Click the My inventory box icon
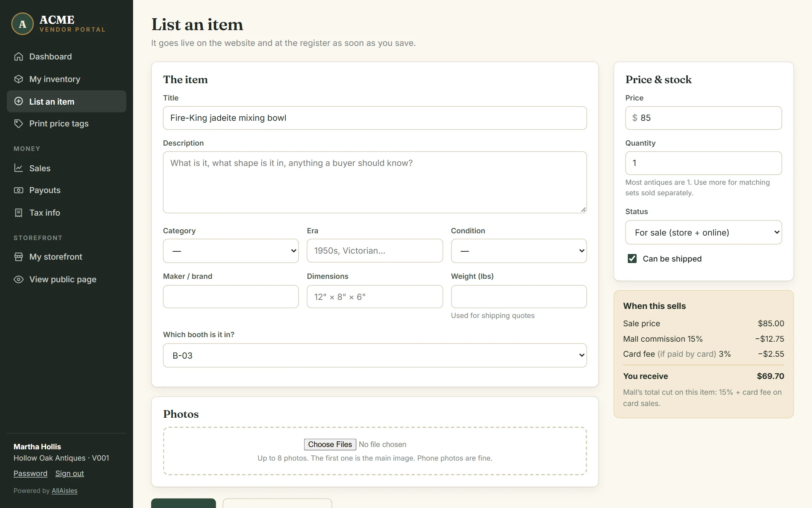The height and width of the screenshot is (508, 812). [18, 79]
